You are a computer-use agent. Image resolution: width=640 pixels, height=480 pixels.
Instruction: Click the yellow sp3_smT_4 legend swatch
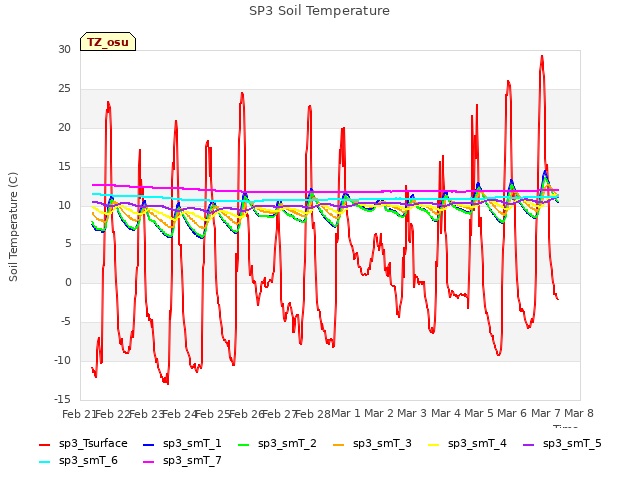click(x=433, y=445)
